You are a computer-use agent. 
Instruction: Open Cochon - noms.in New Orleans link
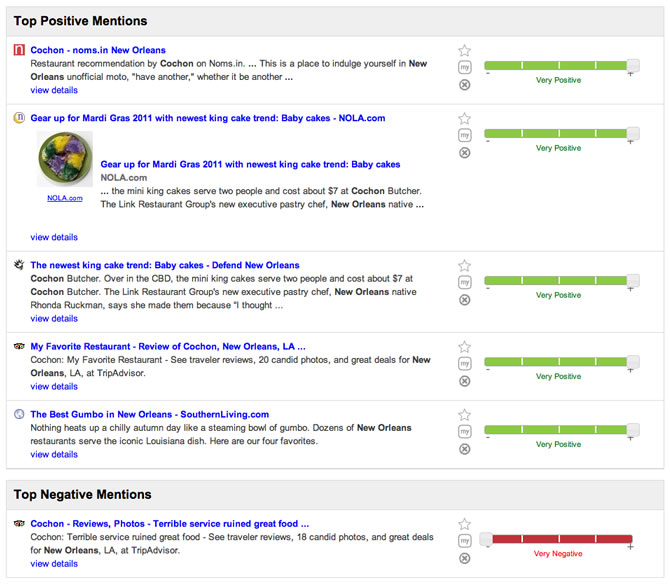(x=98, y=50)
